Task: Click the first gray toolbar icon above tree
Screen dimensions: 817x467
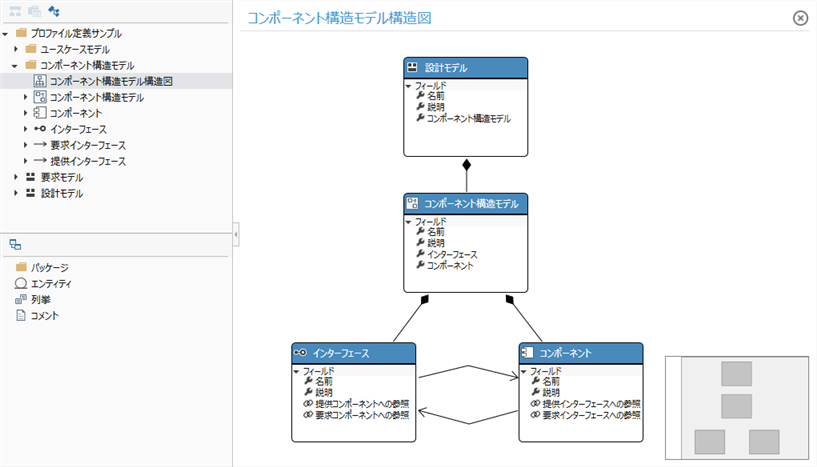Action: tap(14, 11)
